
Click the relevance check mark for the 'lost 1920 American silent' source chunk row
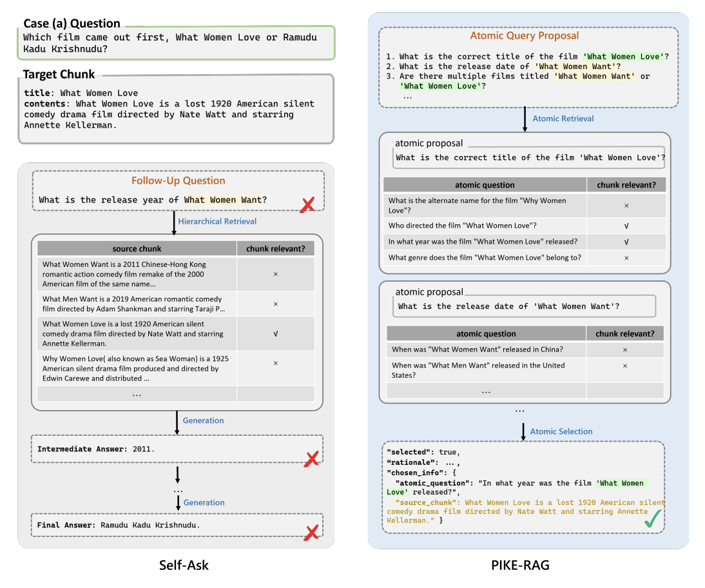click(x=276, y=334)
